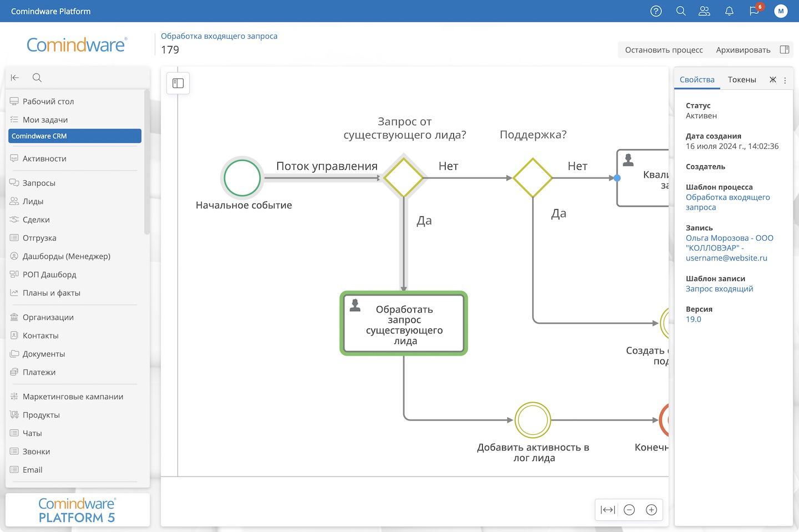Fit diagram to width
The image size is (799, 532).
point(608,510)
